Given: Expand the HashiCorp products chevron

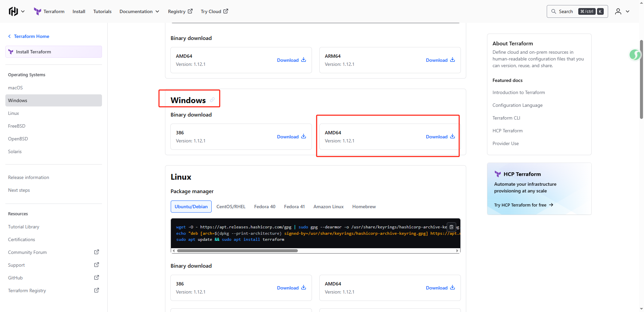Looking at the screenshot, I should pos(23,11).
